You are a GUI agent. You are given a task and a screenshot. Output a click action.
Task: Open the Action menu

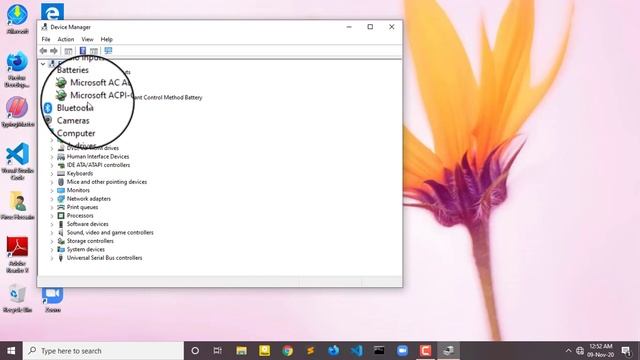[x=66, y=39]
